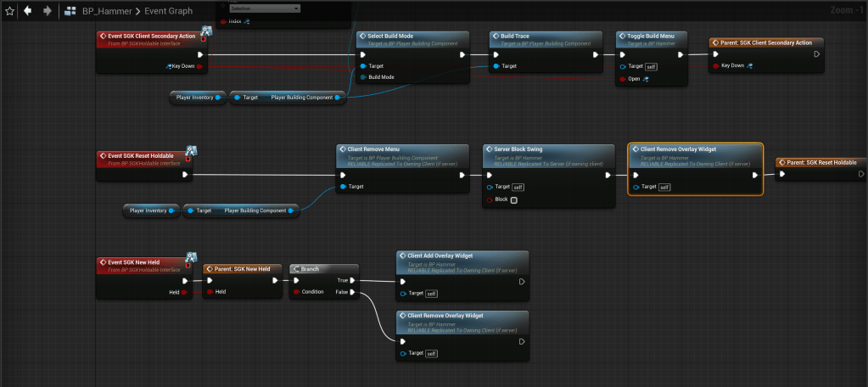
Task: Click the red Index pin below Selection
Action: click(224, 21)
